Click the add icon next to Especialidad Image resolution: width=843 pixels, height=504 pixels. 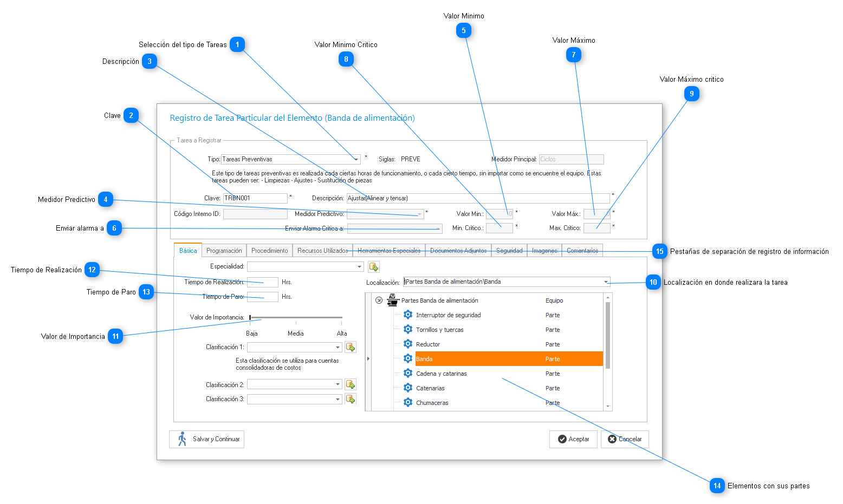click(x=373, y=267)
